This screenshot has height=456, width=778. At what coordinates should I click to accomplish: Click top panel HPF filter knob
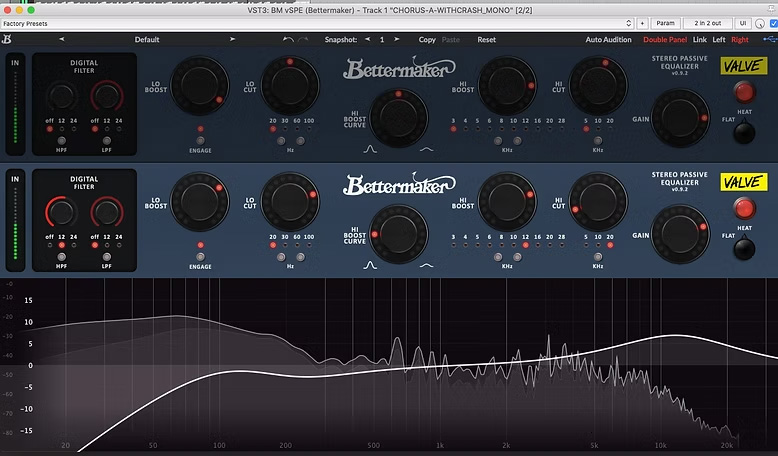pyautogui.click(x=62, y=96)
